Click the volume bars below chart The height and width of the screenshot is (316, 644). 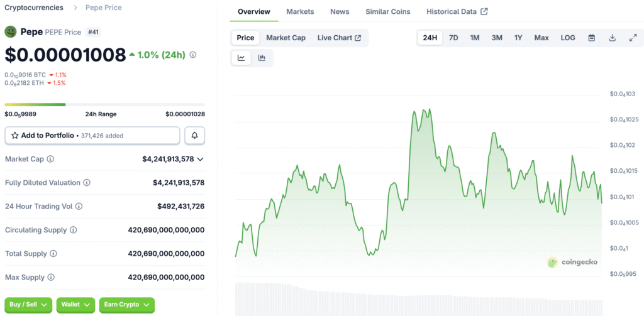pos(418,299)
